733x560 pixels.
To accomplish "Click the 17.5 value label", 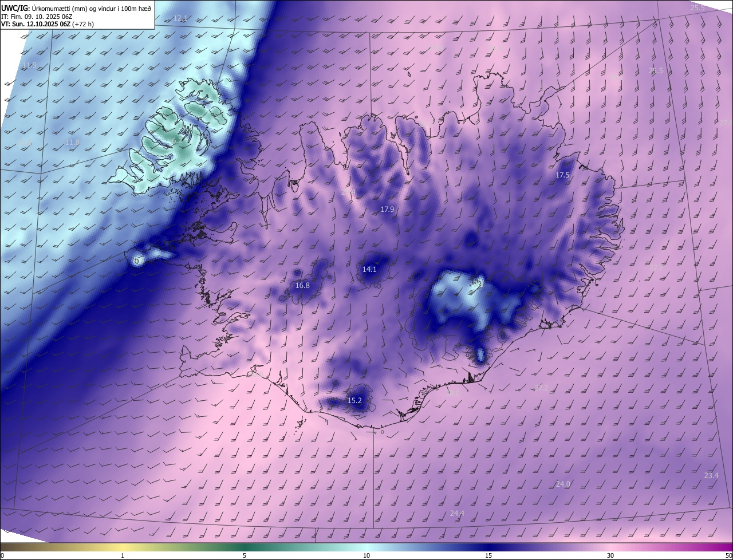I will pos(562,175).
